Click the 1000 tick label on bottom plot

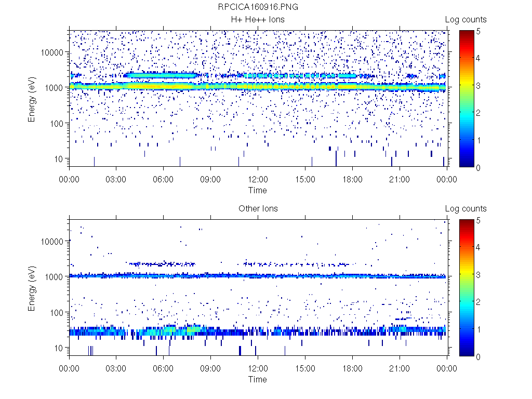(54, 277)
